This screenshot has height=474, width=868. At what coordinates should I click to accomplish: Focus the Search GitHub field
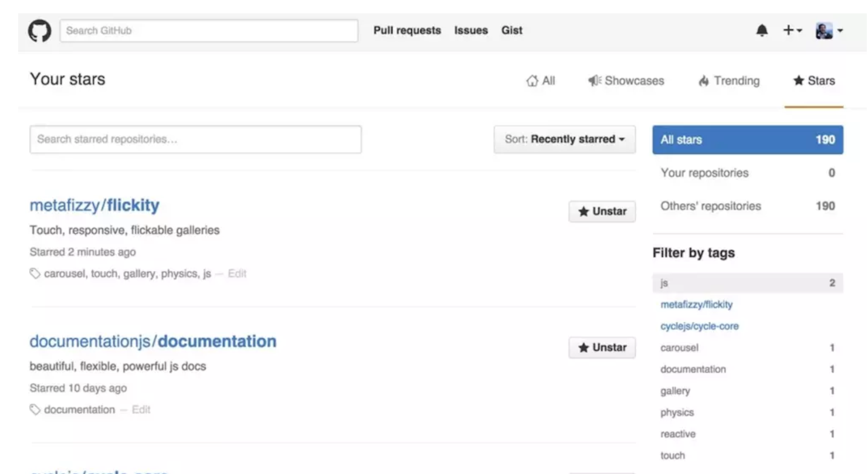(x=209, y=30)
